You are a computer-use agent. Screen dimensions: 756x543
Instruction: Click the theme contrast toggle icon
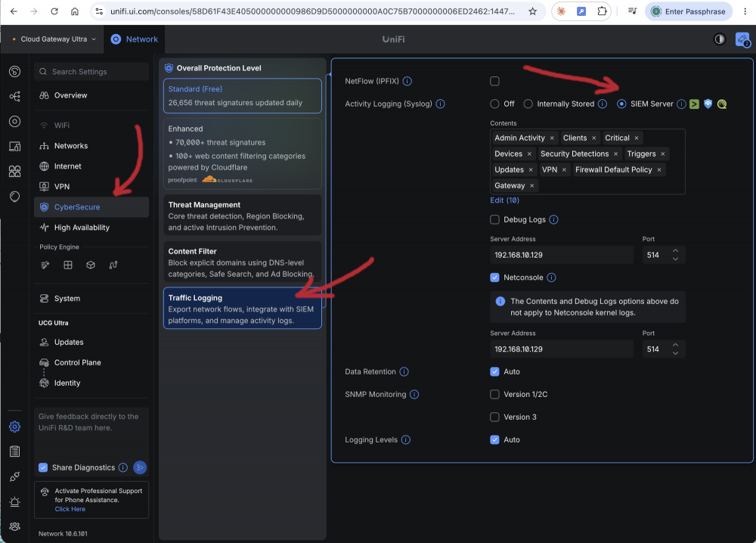point(720,39)
